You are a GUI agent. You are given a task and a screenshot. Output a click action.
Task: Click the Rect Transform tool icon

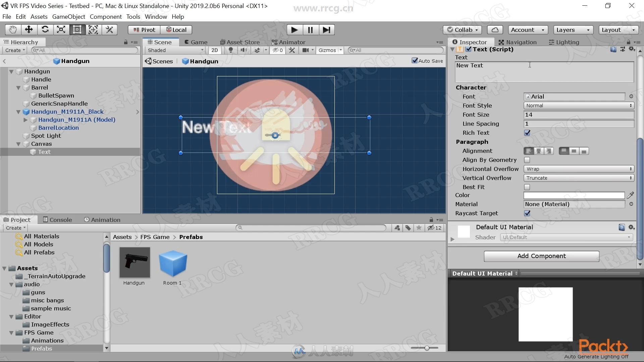click(x=77, y=29)
